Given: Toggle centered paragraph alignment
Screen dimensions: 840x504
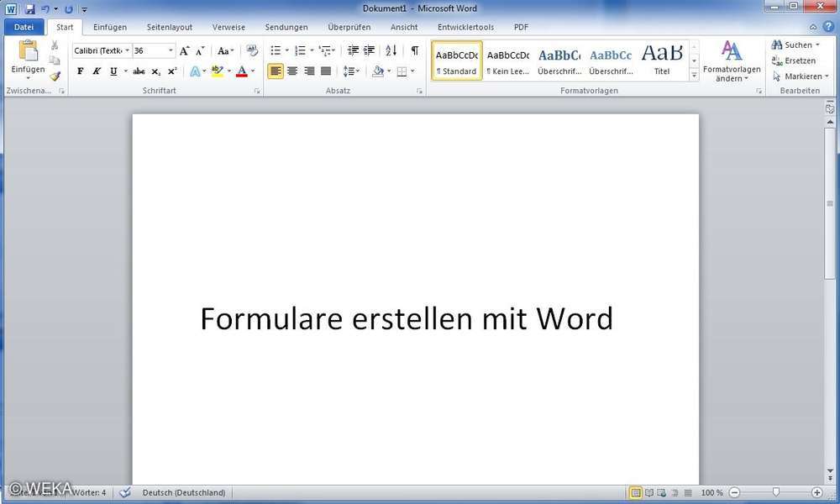Looking at the screenshot, I should coord(291,71).
